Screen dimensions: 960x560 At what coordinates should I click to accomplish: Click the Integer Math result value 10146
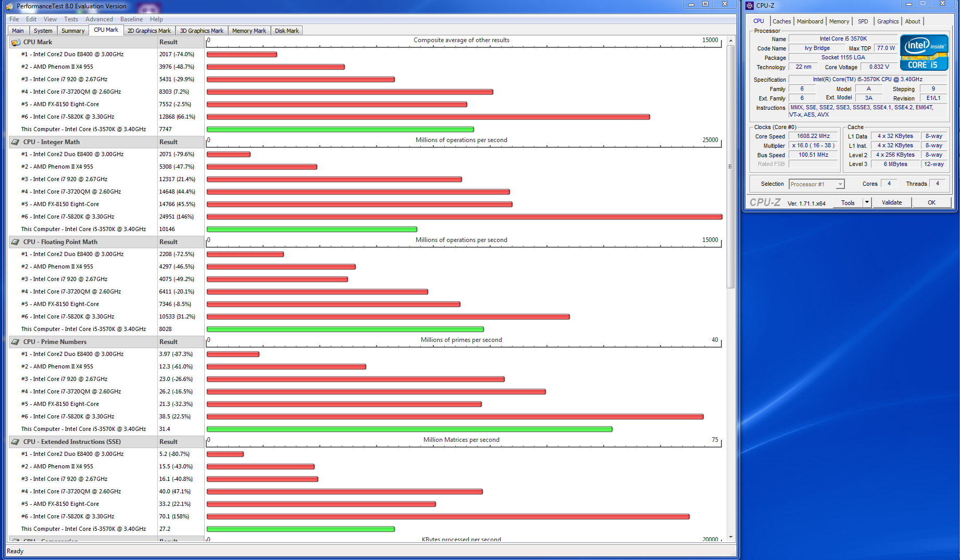coord(167,229)
